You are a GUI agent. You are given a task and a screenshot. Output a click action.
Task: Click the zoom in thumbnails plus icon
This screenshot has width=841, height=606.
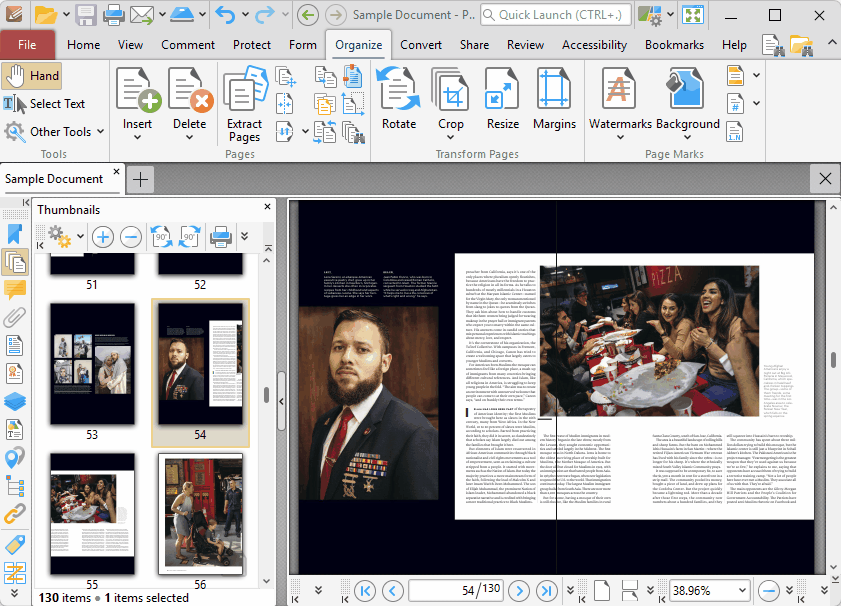pos(102,237)
